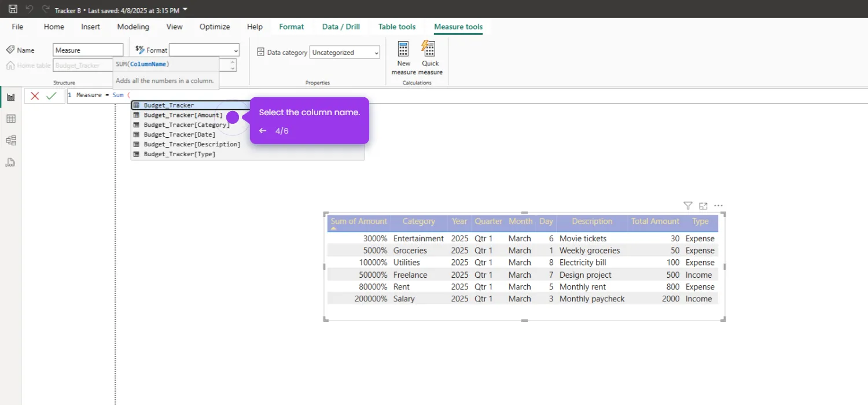Open the Data category dropdown
This screenshot has height=405, width=868.
pos(345,52)
